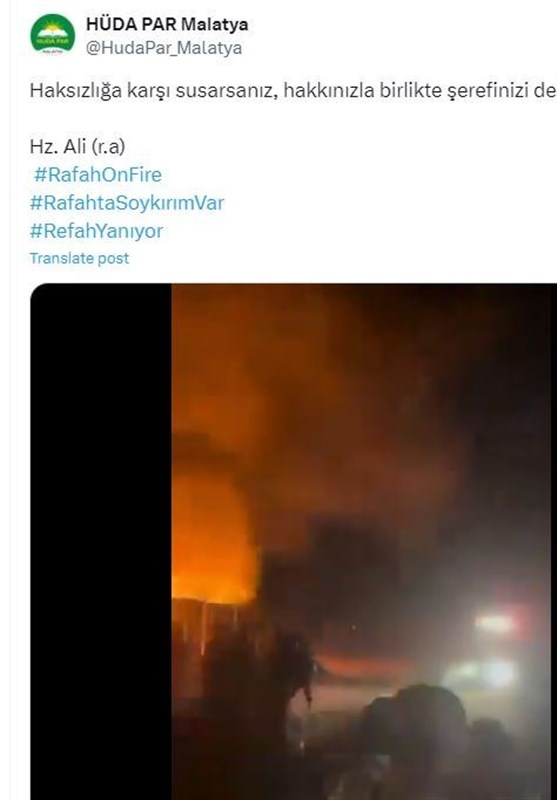Click the HÜDA PAR Malatya display name
557x800 pixels.
click(x=167, y=24)
